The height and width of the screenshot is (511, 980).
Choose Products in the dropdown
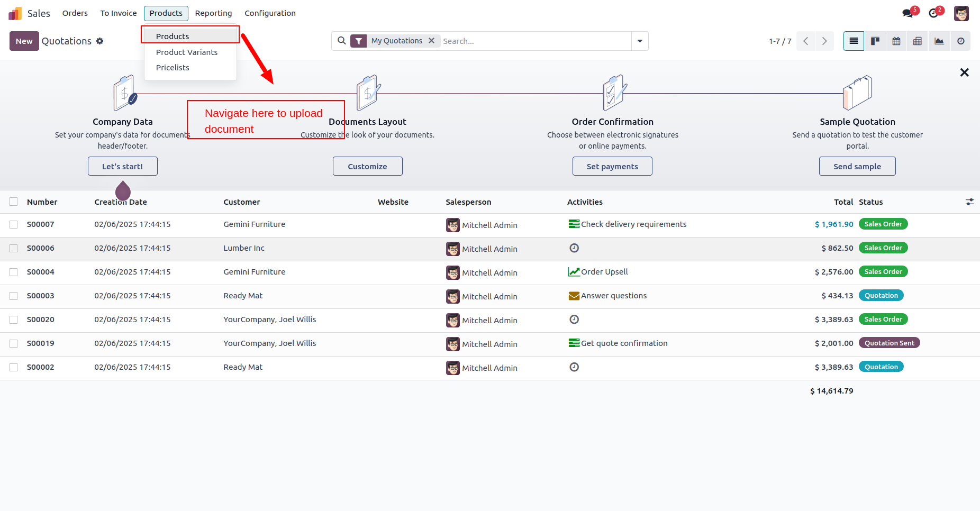(190, 36)
